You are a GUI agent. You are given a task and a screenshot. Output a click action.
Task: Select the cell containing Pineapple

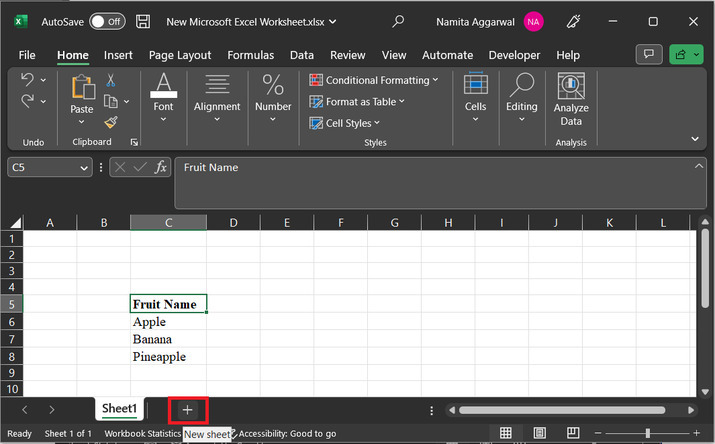[x=168, y=356]
